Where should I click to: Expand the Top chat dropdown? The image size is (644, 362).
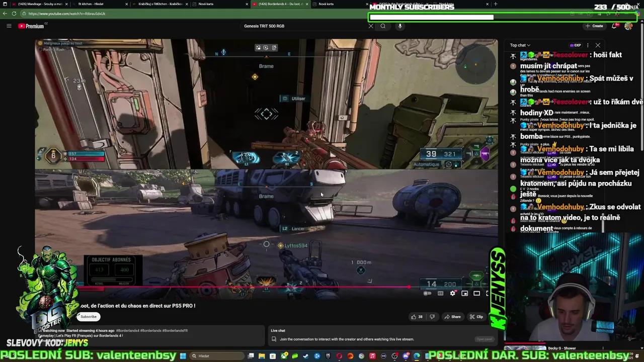(520, 45)
